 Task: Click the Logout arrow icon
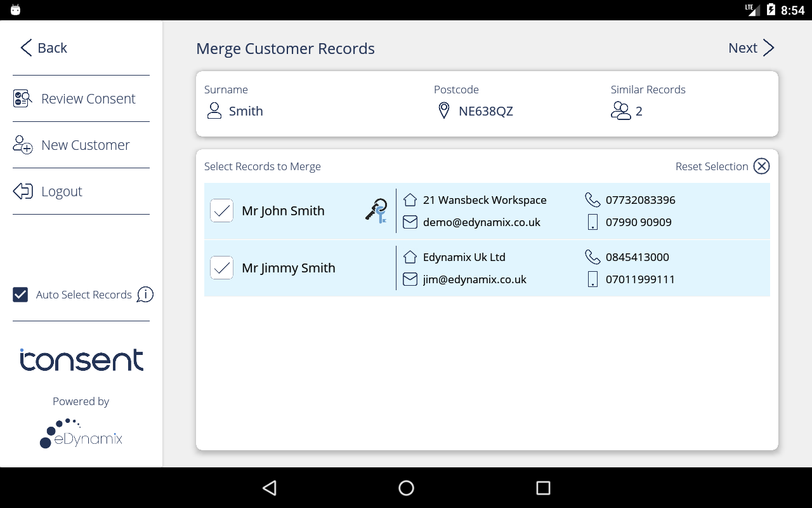tap(23, 191)
